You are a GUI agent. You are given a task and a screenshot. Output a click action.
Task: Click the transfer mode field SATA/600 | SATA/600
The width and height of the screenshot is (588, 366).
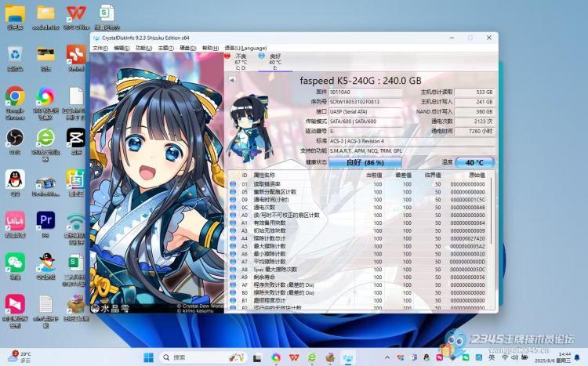365,121
